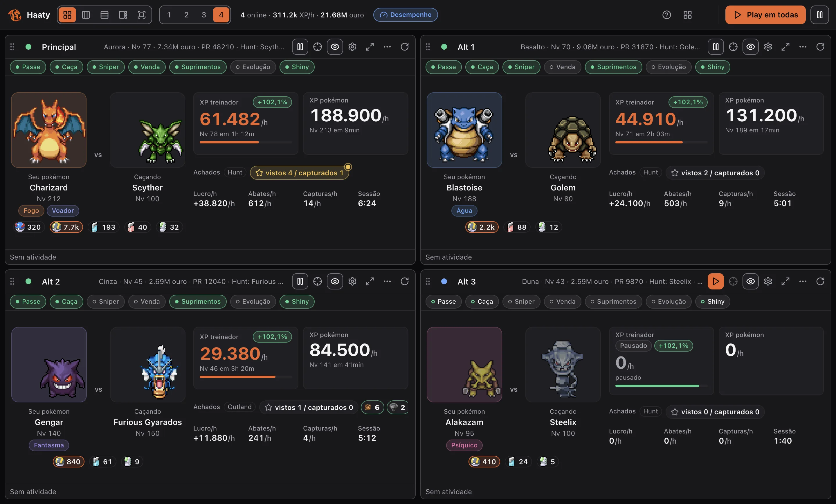Switch to account count tab 1
This screenshot has height=504, width=836.
click(x=169, y=15)
